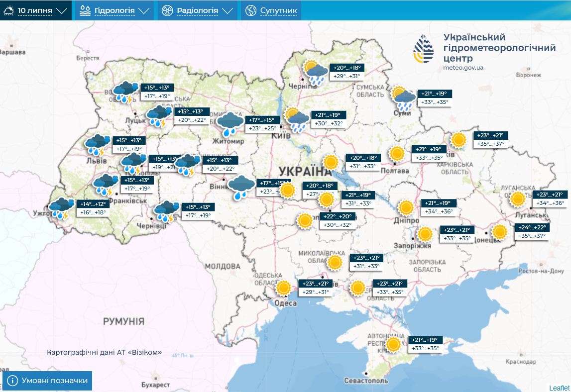Click the thunderstorm icon near Uzhhorod
This screenshot has width=571, height=392.
pos(59,208)
